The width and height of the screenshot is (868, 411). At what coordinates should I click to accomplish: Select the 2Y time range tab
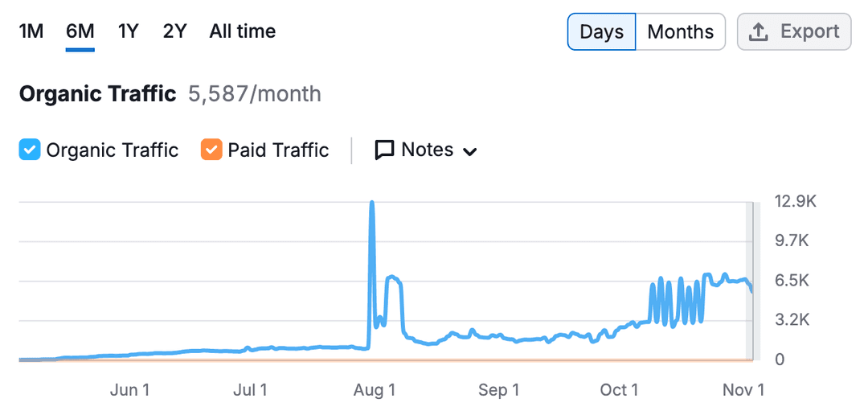(174, 31)
